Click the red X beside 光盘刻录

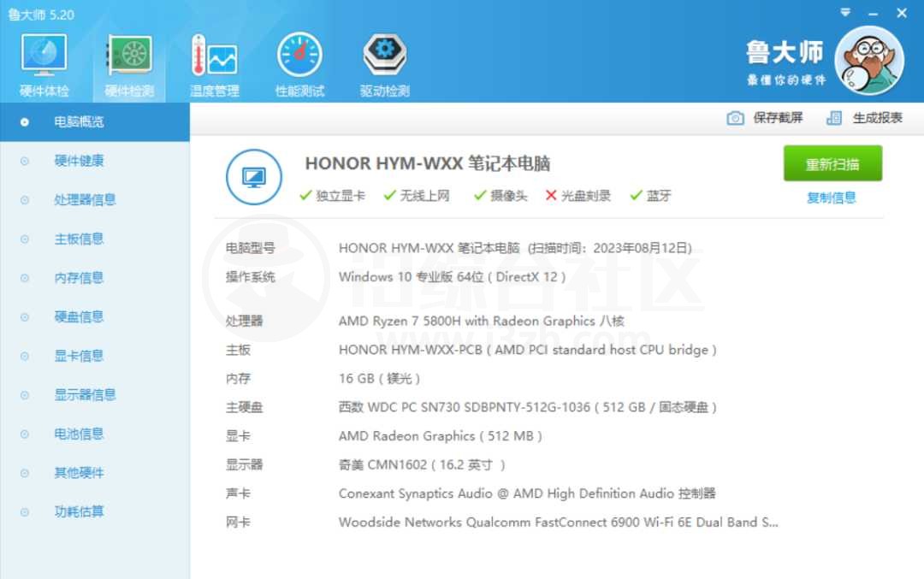click(551, 195)
